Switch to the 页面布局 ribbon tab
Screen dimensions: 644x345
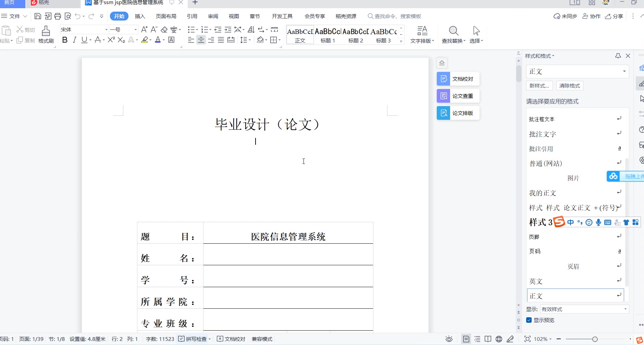pos(166,16)
